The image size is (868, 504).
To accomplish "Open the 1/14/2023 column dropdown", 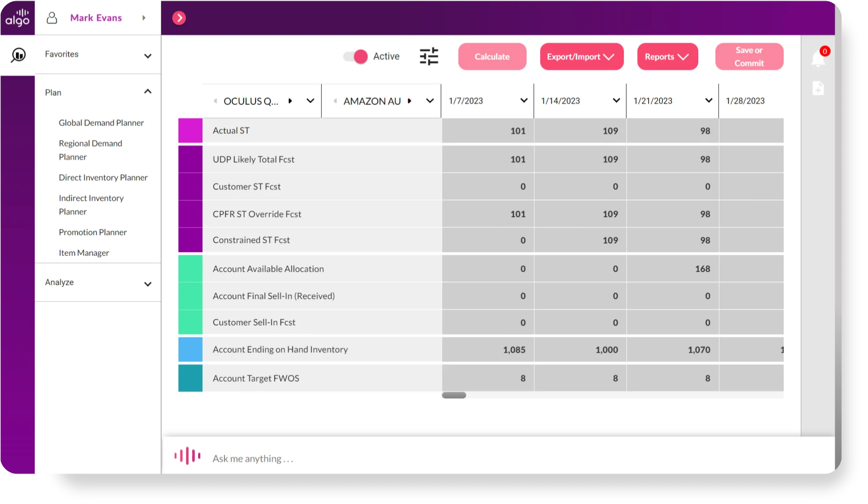I will point(616,100).
